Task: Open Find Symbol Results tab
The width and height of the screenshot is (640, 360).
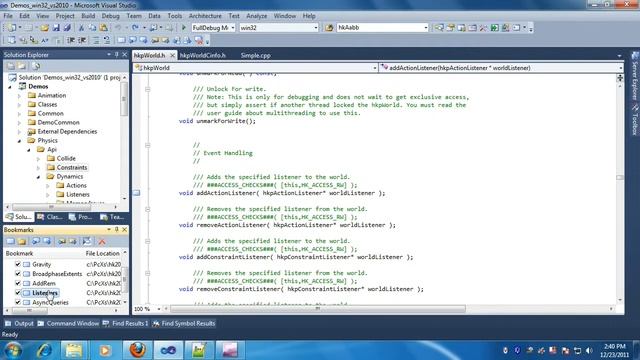Action: coord(184,323)
